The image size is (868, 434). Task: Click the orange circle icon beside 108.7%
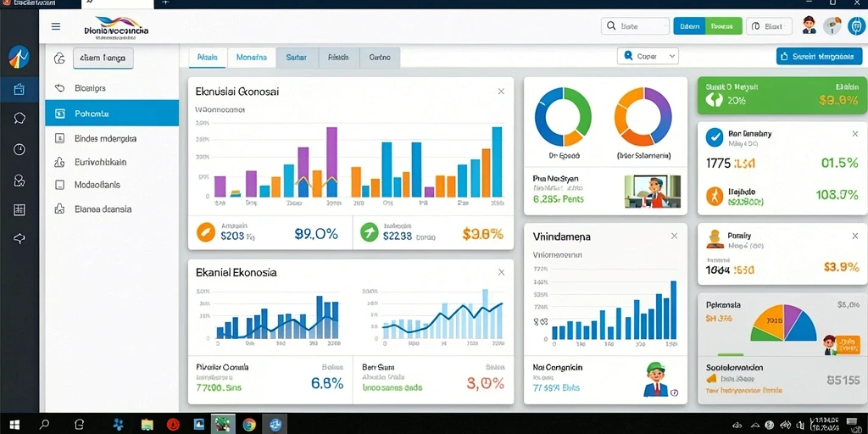coord(715,196)
